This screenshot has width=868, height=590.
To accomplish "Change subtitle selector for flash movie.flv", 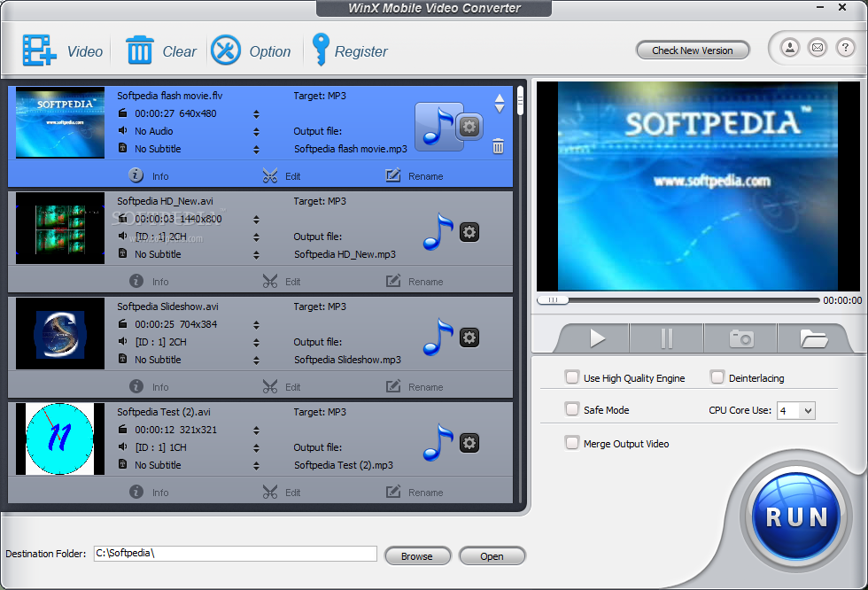I will pos(256,150).
